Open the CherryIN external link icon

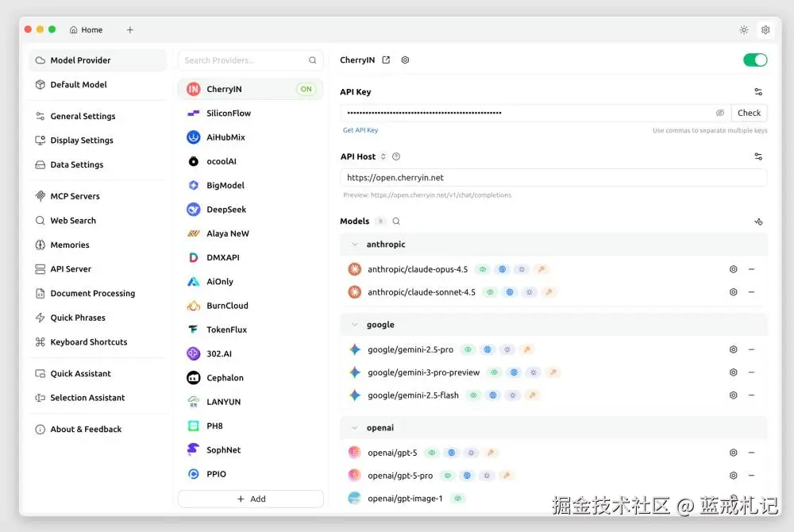[386, 60]
